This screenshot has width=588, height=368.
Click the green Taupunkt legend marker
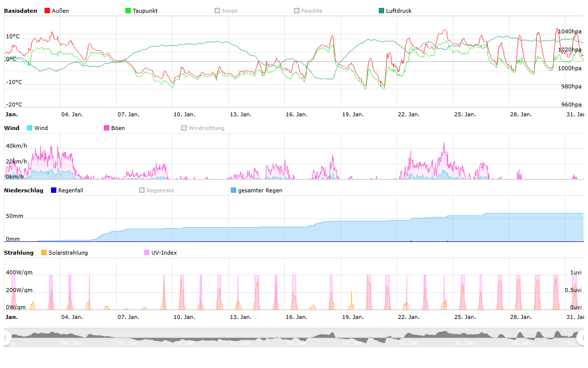click(128, 11)
